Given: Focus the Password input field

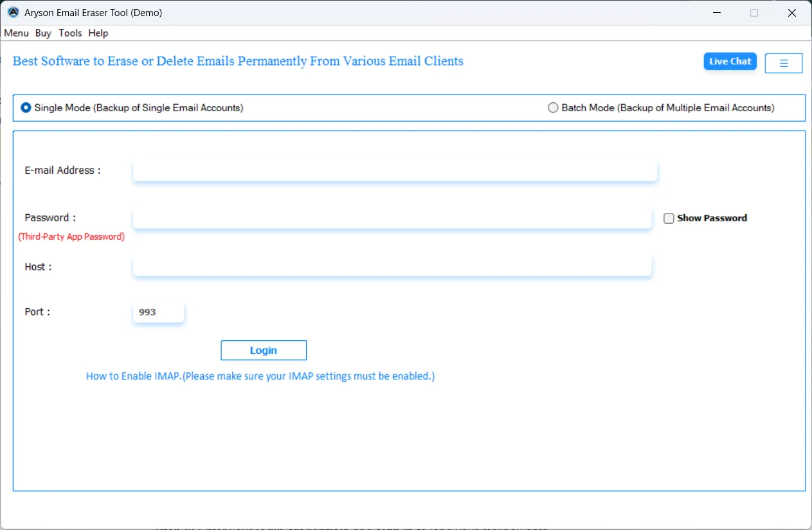Looking at the screenshot, I should pyautogui.click(x=392, y=219).
